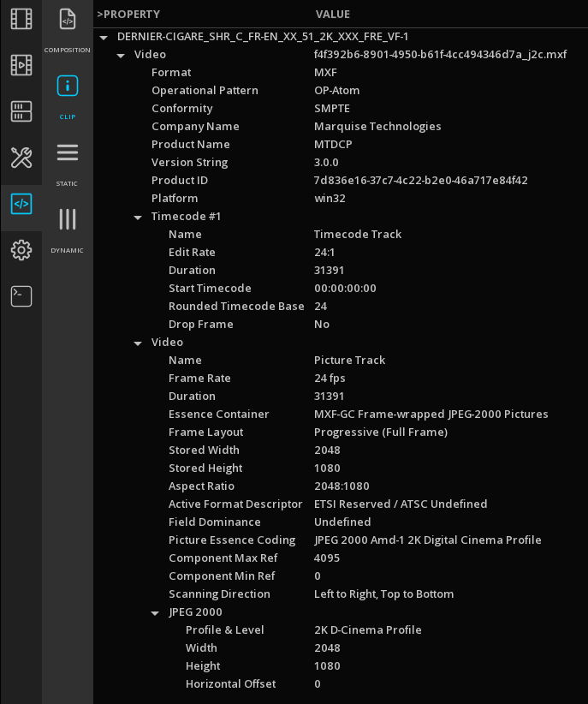Click the PROPERTY column header

(x=128, y=15)
